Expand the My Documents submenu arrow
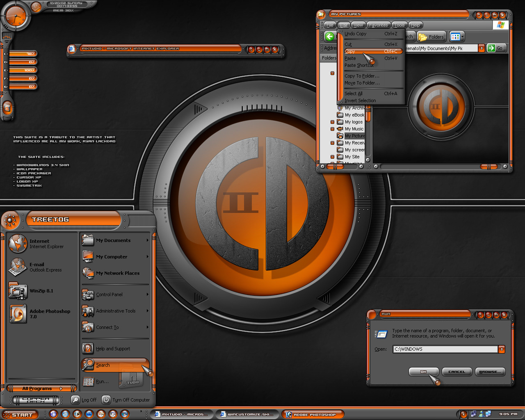 [147, 240]
